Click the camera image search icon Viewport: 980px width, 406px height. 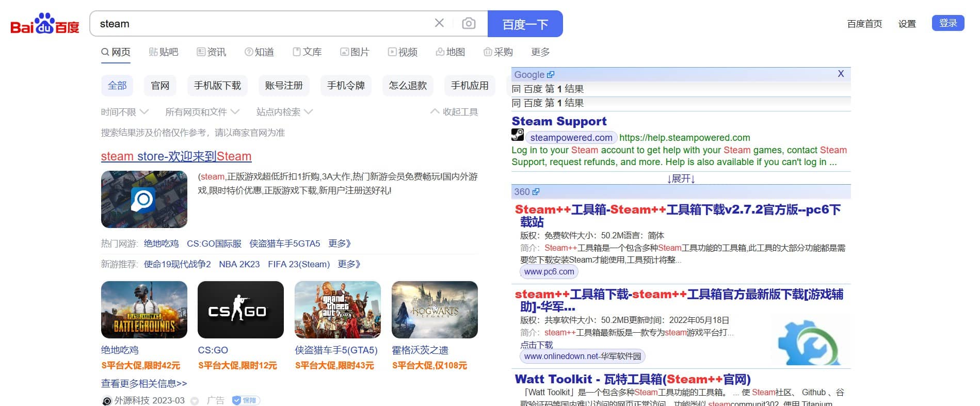(469, 23)
